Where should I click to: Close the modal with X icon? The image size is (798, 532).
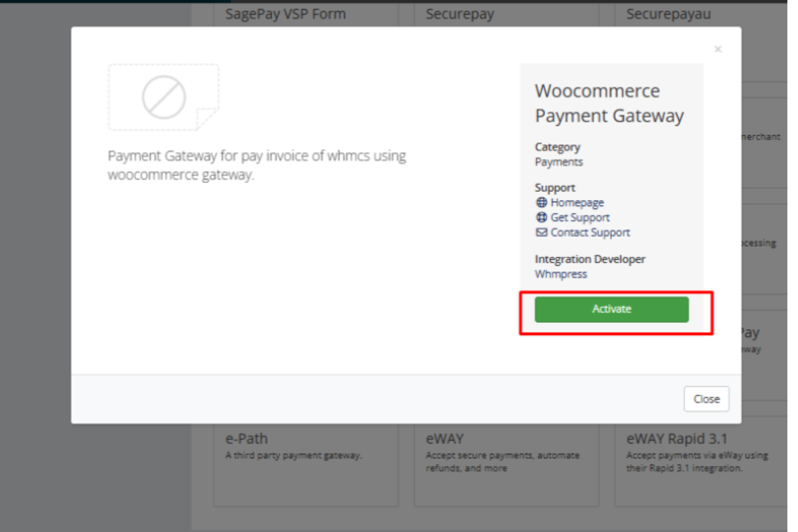click(718, 49)
